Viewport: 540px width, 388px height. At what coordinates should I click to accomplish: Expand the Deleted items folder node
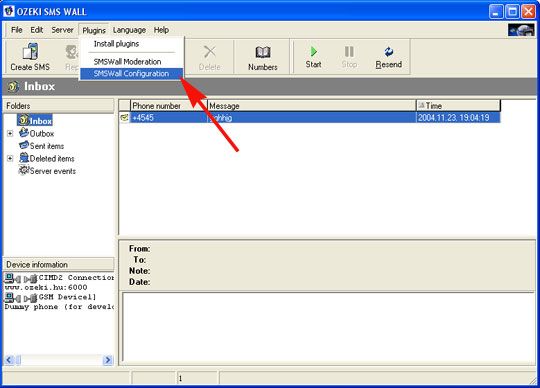point(10,158)
